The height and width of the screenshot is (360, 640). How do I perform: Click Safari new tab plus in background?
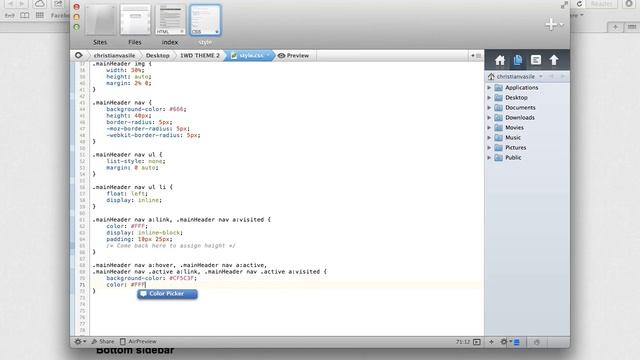coord(615,27)
